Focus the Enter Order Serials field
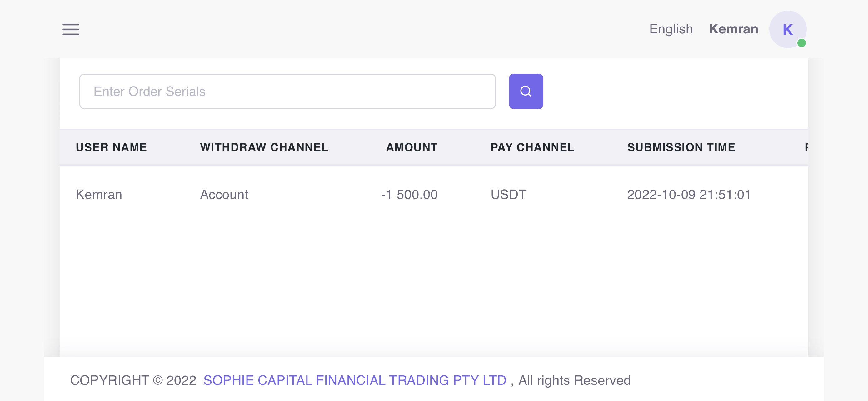This screenshot has width=868, height=401. tap(287, 91)
